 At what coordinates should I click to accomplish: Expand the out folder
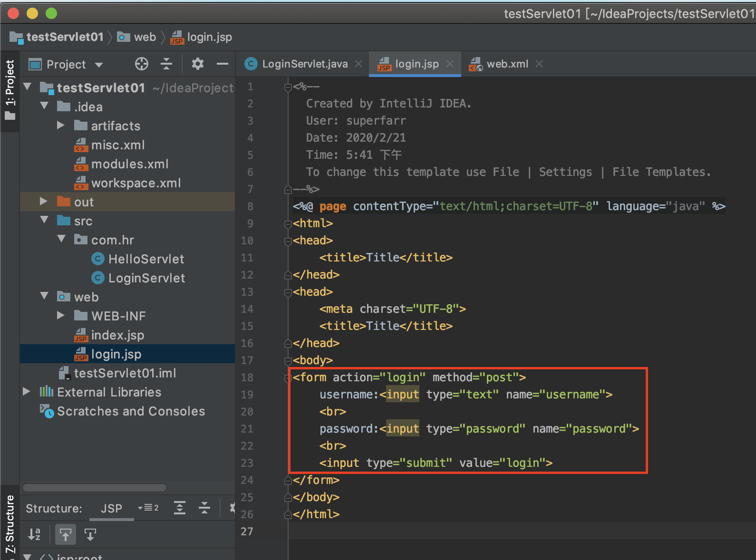[44, 201]
